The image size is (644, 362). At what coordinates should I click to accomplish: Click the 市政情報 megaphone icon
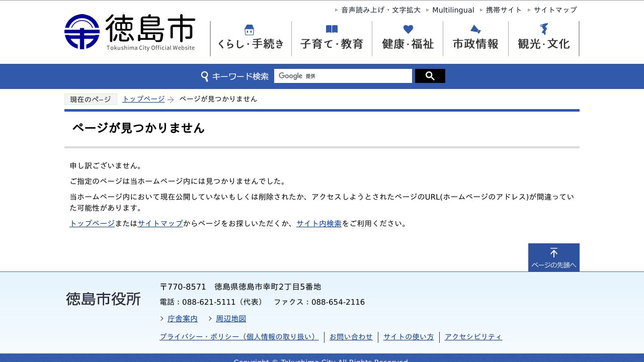[475, 29]
